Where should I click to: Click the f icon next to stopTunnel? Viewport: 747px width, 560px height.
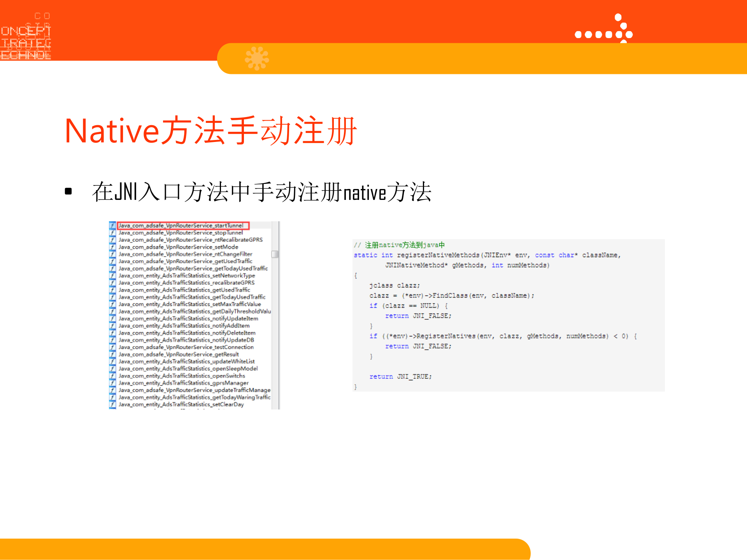[x=112, y=232]
